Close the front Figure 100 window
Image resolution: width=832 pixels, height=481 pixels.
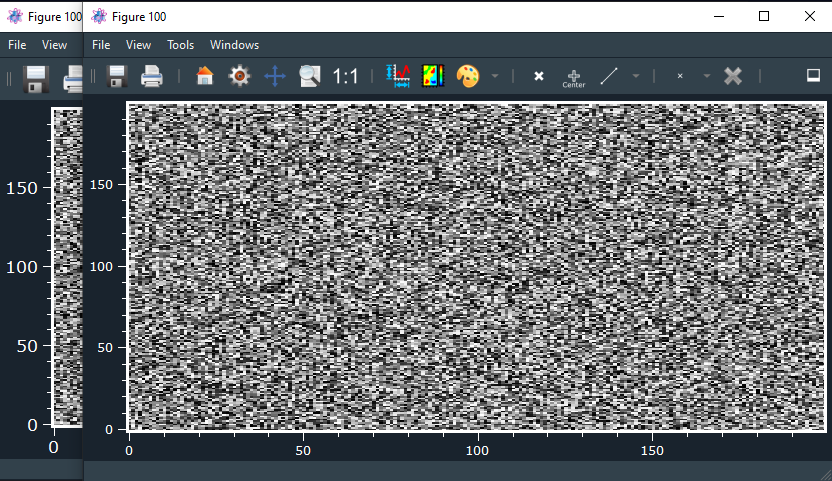(810, 16)
